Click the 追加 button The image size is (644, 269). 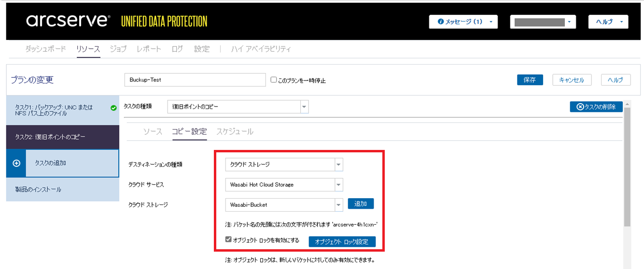361,204
